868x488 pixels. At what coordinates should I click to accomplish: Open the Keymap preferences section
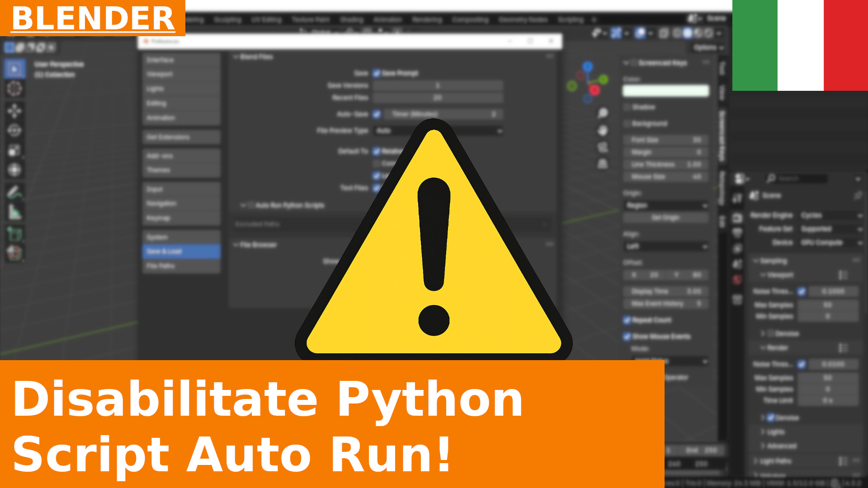click(182, 218)
